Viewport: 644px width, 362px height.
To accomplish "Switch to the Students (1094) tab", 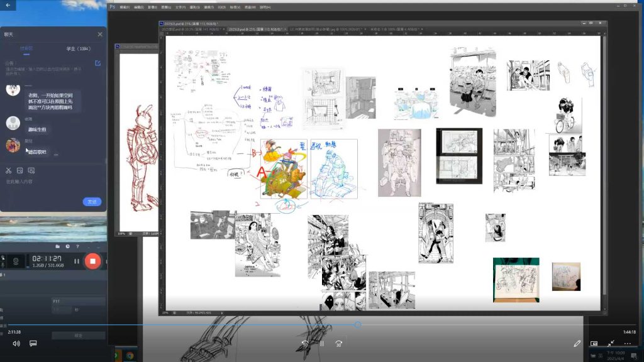I will [79, 48].
